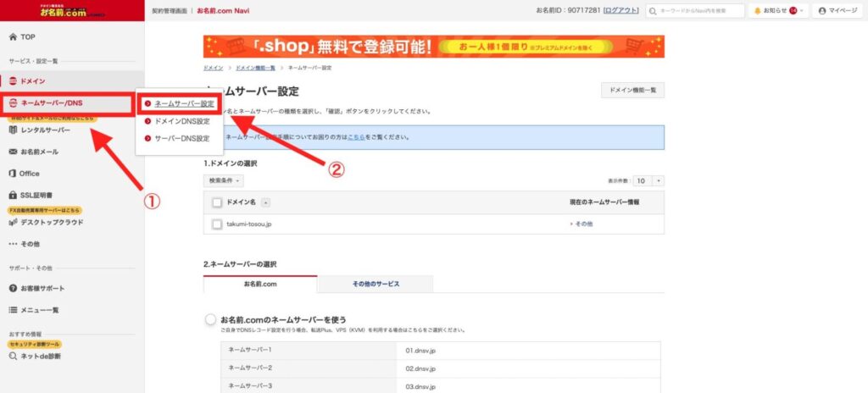
Task: Switch to the お名前.com tab
Action: (x=260, y=284)
